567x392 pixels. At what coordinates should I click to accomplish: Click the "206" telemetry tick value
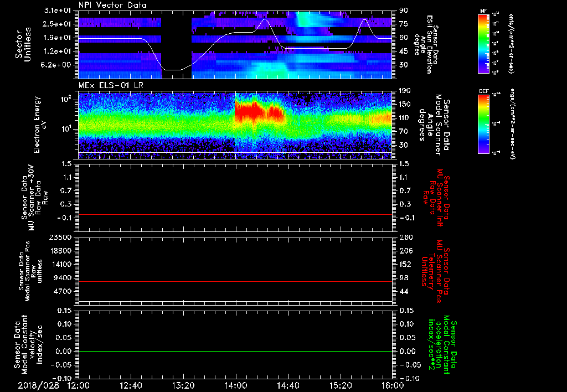coord(405,251)
